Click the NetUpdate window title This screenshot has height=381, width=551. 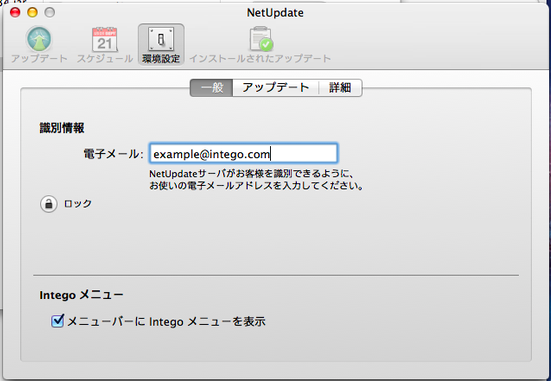pyautogui.click(x=275, y=13)
